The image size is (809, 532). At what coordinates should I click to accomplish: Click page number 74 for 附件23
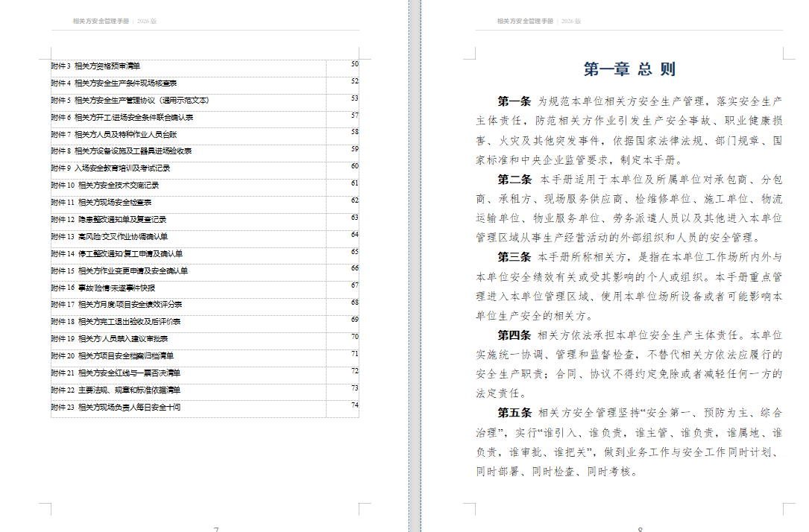click(x=354, y=405)
